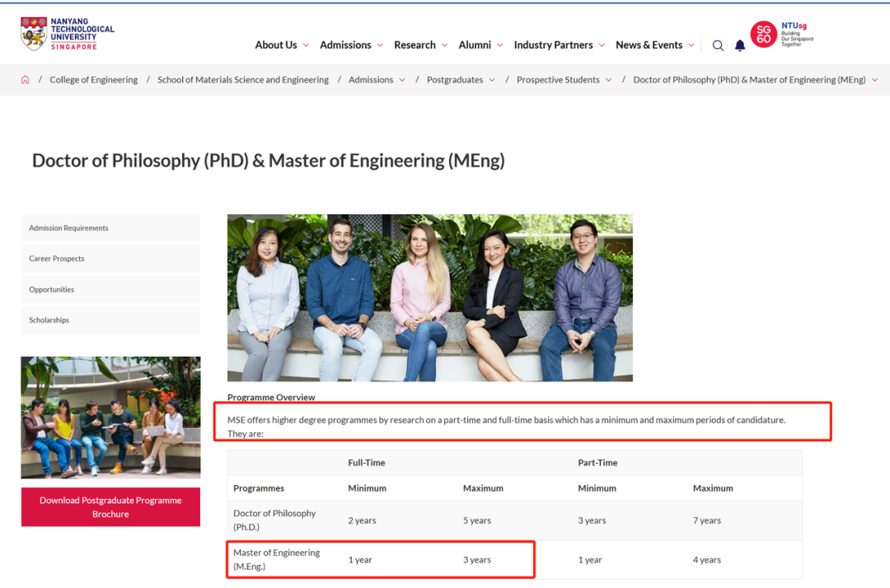Expand the Research dropdown in header

pyautogui.click(x=420, y=45)
